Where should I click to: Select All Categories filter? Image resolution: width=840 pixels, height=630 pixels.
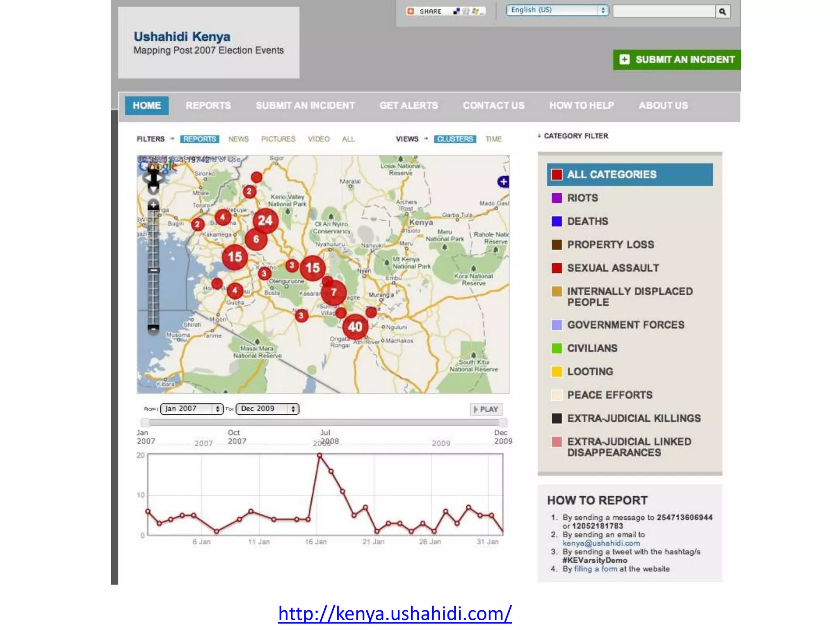630,174
